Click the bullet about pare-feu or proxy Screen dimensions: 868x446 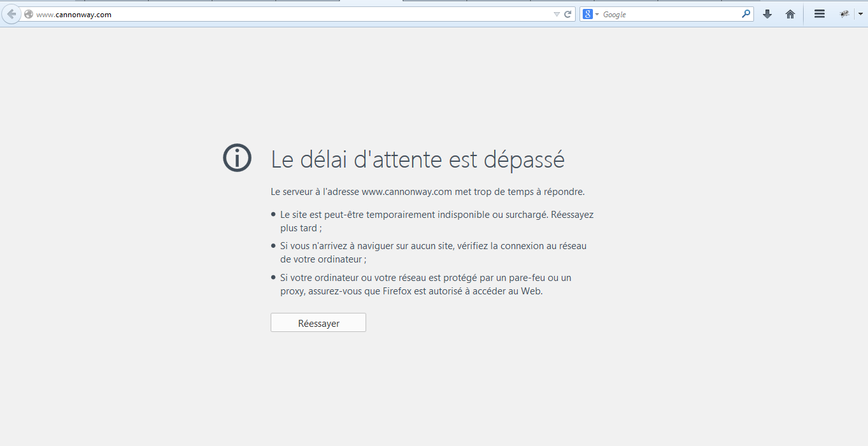[x=425, y=285]
